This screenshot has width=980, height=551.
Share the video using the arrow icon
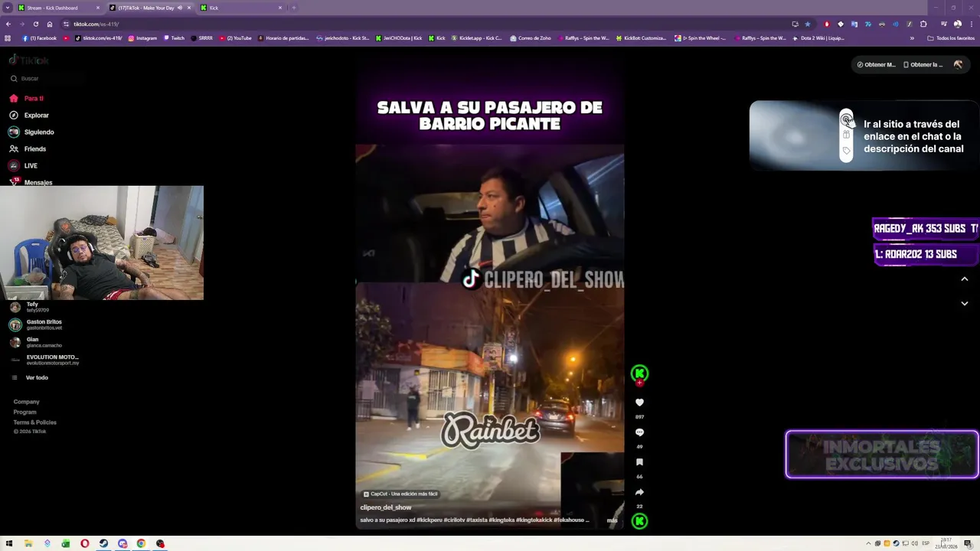[639, 492]
